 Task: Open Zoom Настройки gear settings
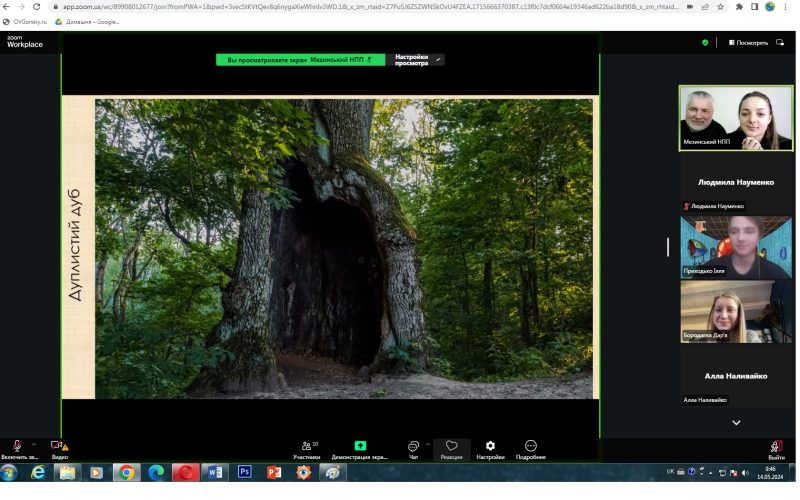490,447
